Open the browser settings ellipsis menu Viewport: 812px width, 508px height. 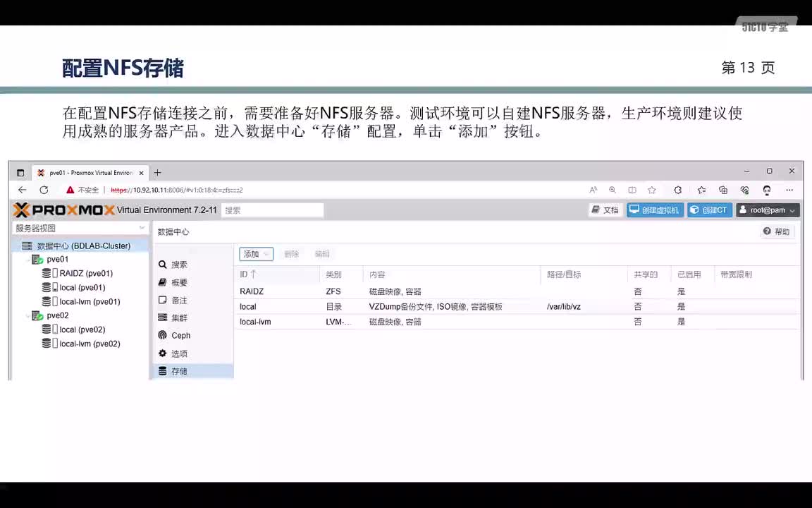point(789,190)
